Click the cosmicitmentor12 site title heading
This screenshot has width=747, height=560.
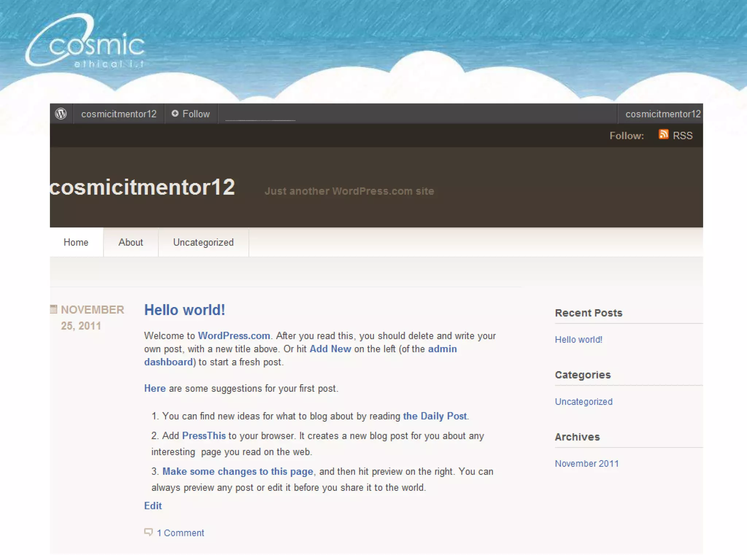(x=143, y=187)
